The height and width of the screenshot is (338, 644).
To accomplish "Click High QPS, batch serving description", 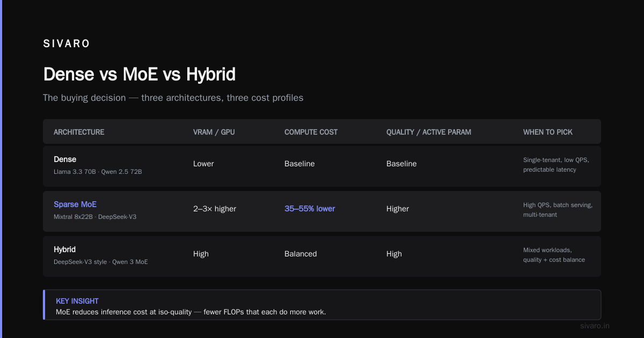I will pyautogui.click(x=558, y=210).
